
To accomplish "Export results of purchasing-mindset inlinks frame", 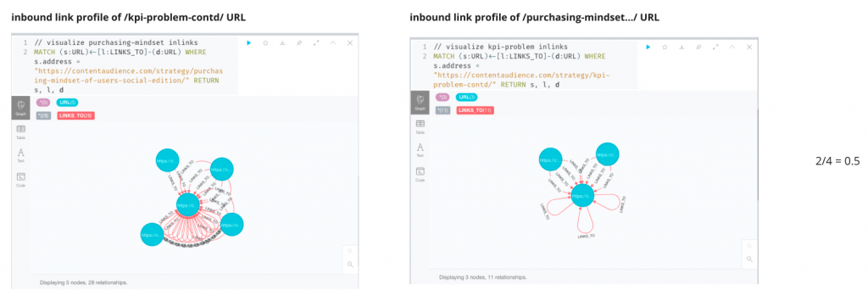I will tap(282, 42).
